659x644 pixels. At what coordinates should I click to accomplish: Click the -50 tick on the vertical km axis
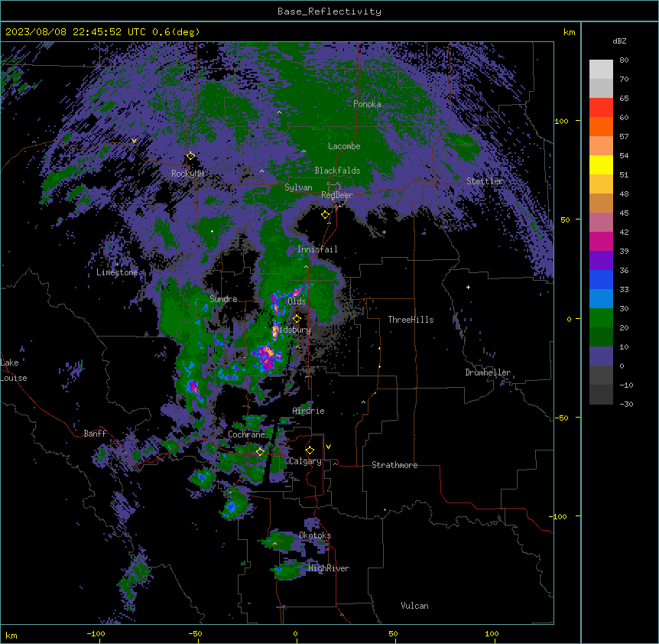(561, 418)
